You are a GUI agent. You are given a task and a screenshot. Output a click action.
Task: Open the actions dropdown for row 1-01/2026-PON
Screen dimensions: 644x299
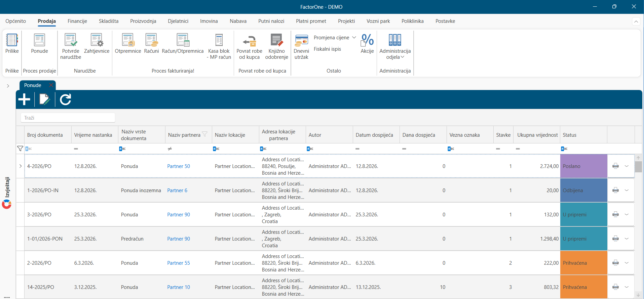(627, 239)
